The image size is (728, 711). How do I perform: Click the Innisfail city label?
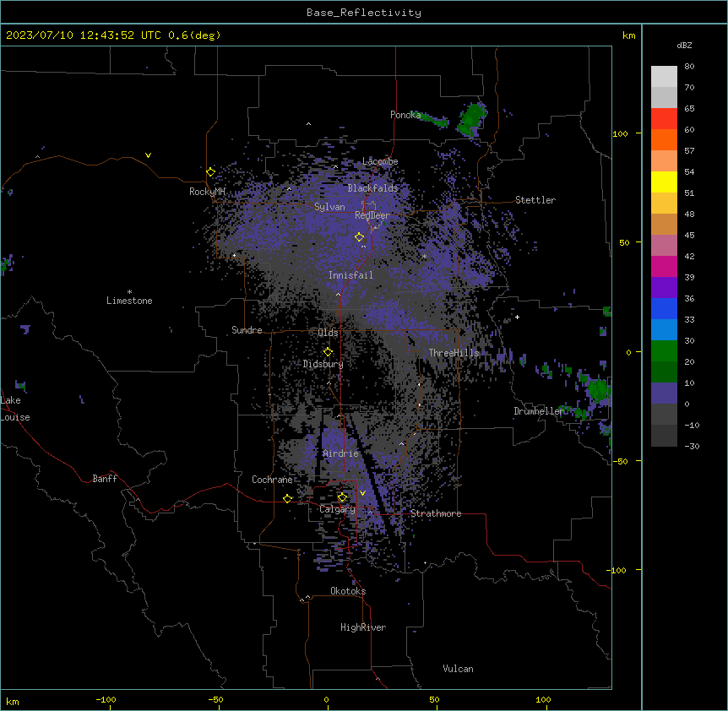[350, 275]
